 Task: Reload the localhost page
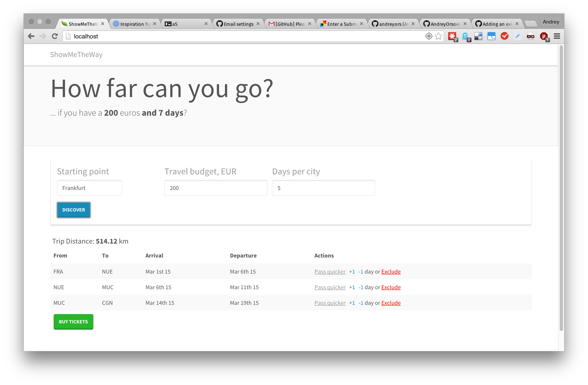click(55, 36)
